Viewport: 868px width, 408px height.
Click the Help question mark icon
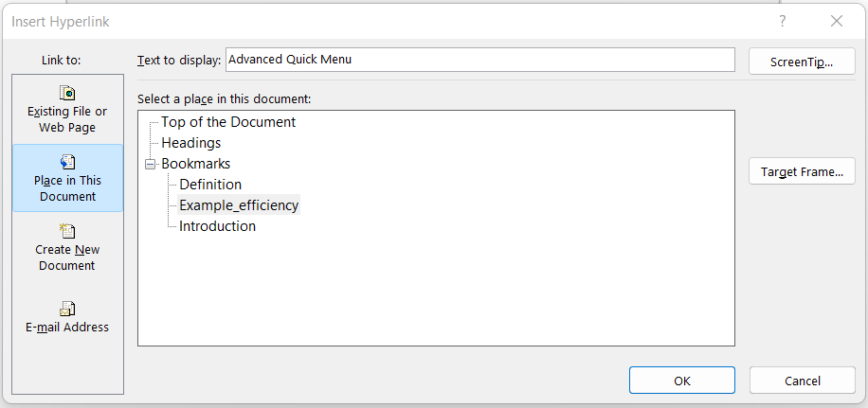783,21
